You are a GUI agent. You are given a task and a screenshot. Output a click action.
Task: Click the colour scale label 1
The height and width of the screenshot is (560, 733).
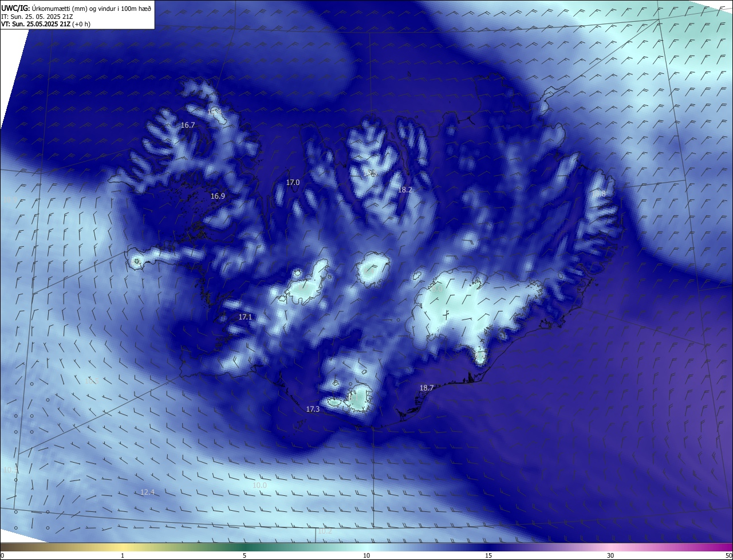click(x=123, y=555)
